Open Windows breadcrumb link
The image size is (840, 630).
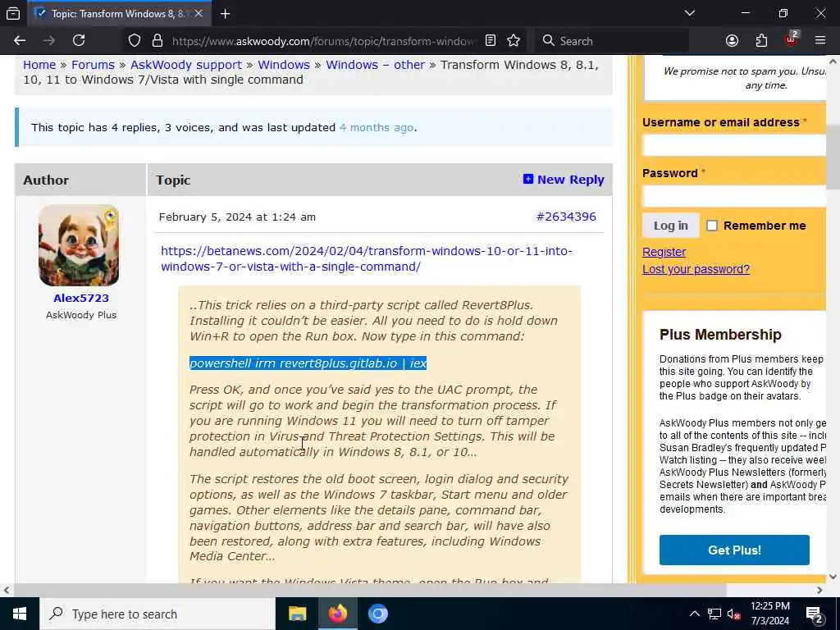click(283, 65)
